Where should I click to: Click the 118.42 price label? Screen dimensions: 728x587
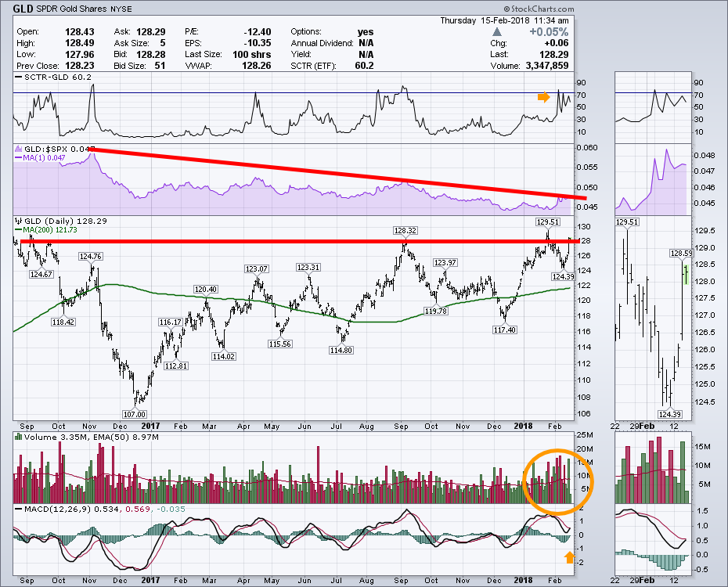click(63, 322)
